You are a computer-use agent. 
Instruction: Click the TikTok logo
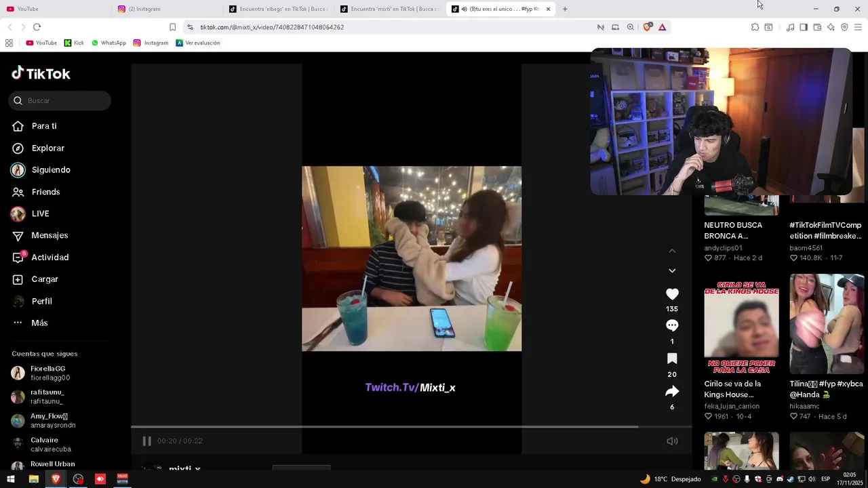(x=41, y=73)
